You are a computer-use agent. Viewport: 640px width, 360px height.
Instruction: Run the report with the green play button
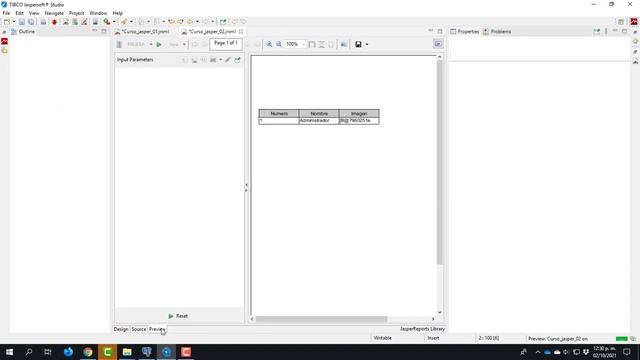[159, 44]
